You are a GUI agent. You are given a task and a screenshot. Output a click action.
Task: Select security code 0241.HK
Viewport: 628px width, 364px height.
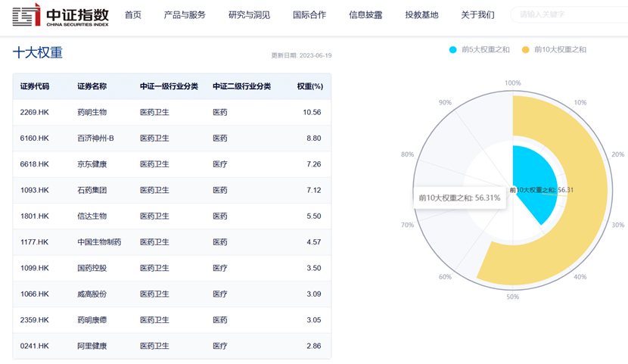coord(35,346)
